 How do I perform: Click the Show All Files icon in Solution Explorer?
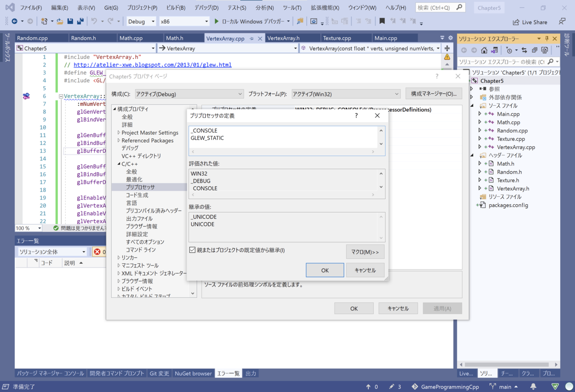[x=544, y=50]
